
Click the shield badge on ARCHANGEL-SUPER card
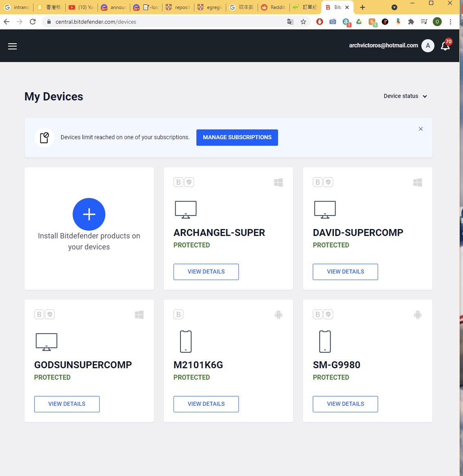click(189, 182)
